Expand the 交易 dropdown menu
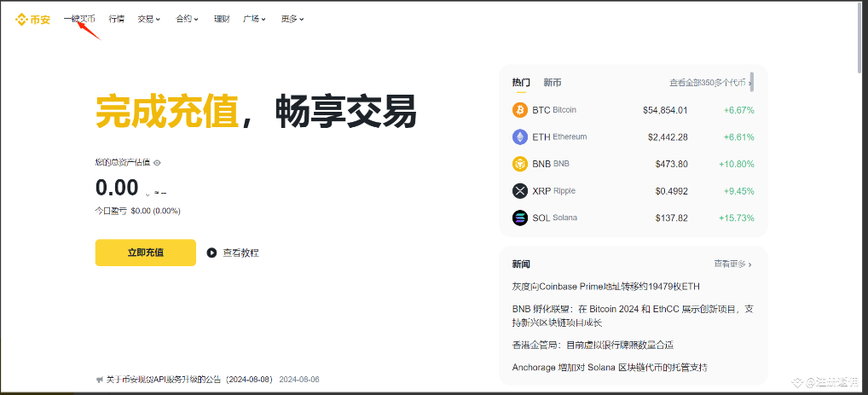Image resolution: width=868 pixels, height=395 pixels. pos(149,19)
